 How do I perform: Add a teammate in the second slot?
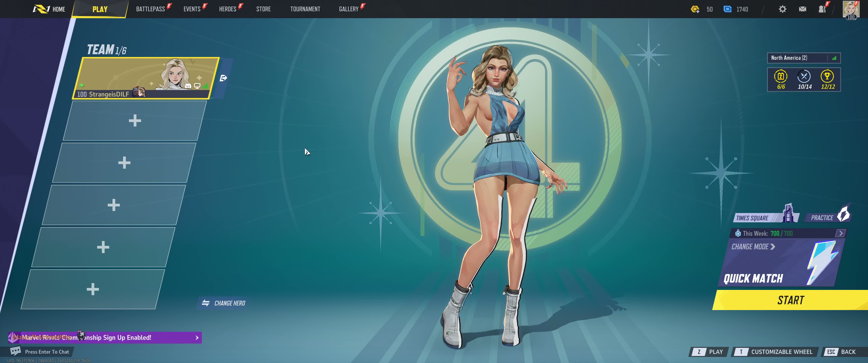pos(134,120)
